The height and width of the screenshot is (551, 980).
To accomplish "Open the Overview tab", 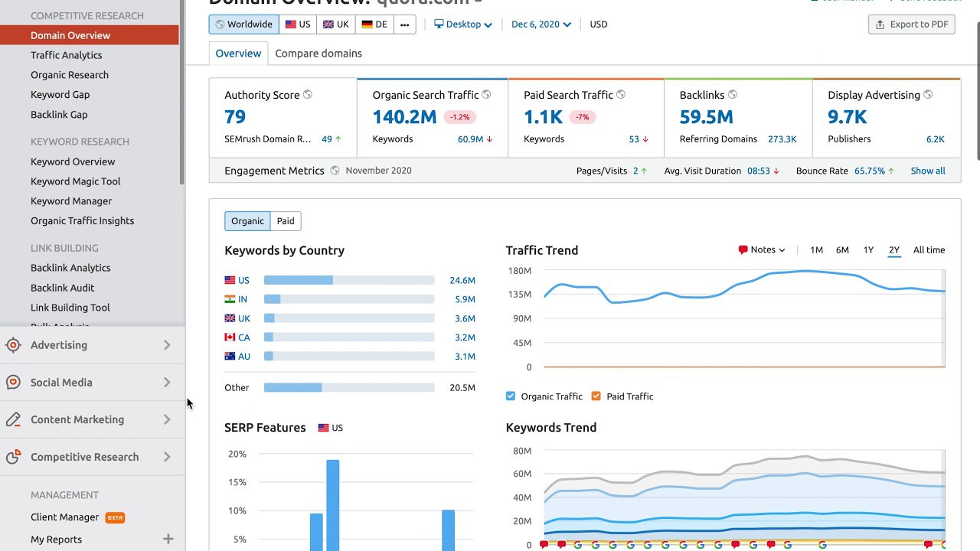I will coord(238,54).
